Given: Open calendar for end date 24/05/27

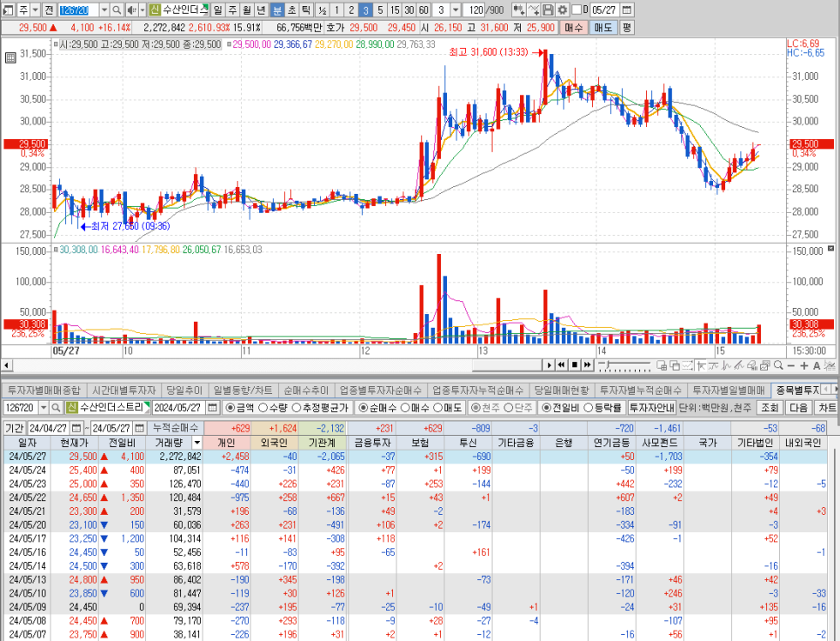Looking at the screenshot, I should [x=139, y=428].
